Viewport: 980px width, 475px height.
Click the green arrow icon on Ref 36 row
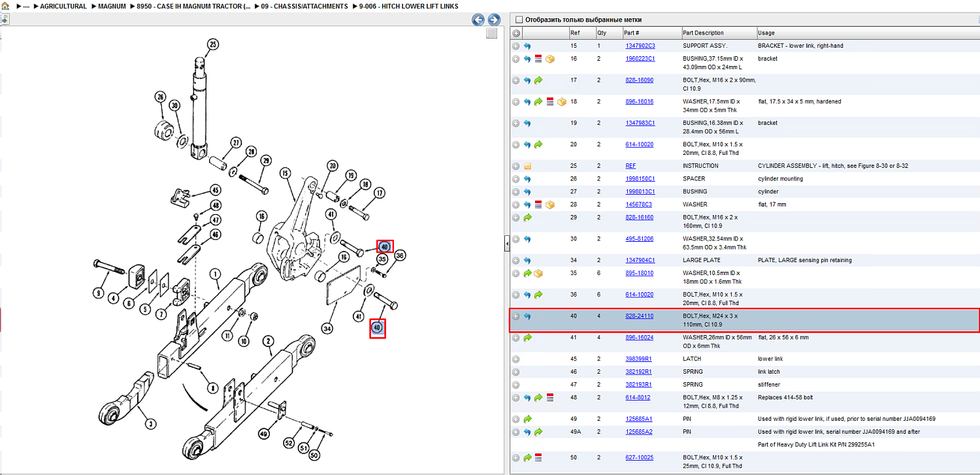point(538,295)
